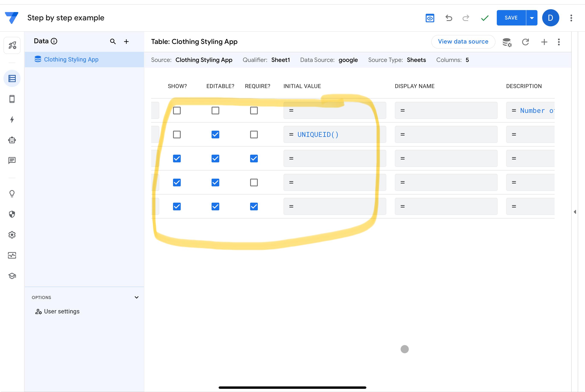Click the DESCRIPTION column header

(524, 86)
